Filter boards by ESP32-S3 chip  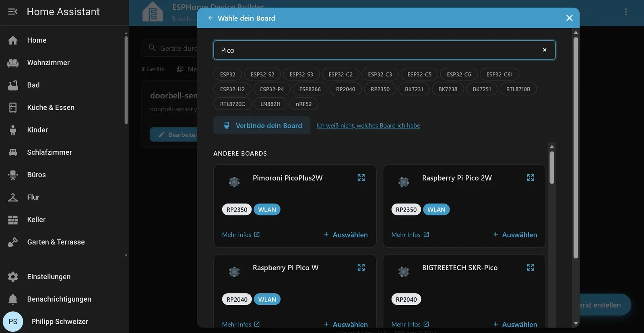click(301, 74)
